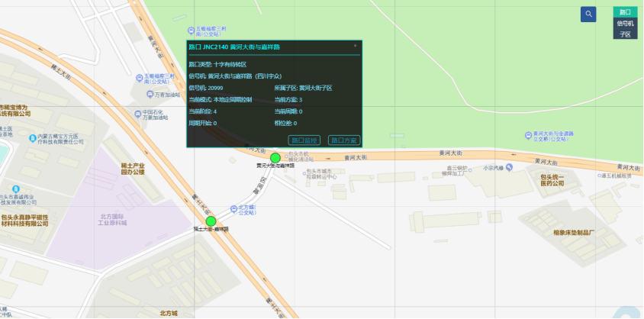
Task: Close the JNC2140 intersection info popup
Action: 355,46
